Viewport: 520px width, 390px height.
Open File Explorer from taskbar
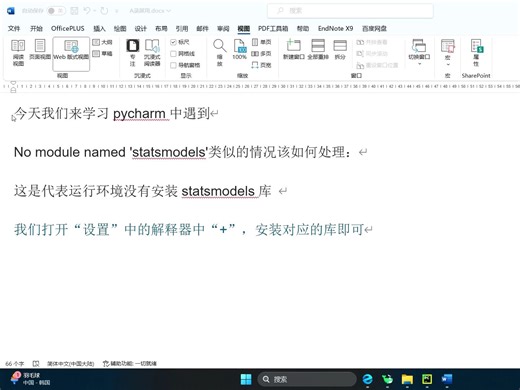click(x=407, y=379)
